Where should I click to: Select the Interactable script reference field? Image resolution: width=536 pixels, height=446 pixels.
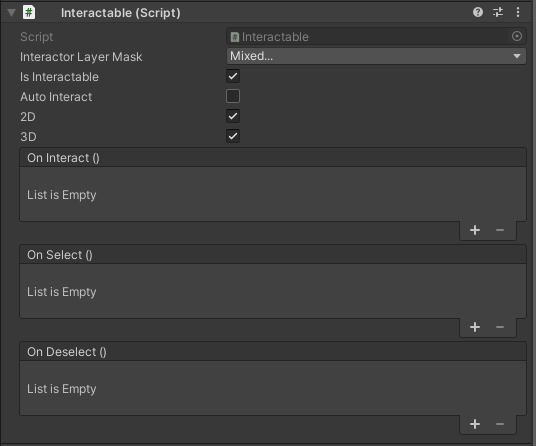[x=376, y=36]
